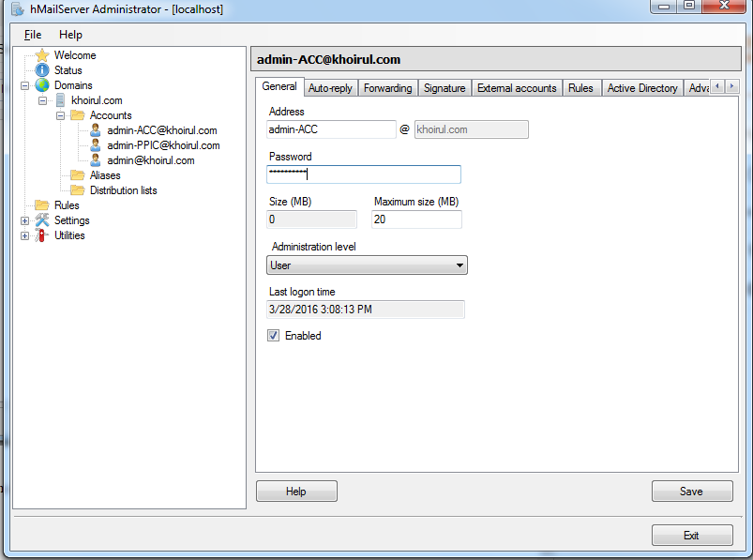753x560 pixels.
Task: Select the Distribution lists tree item
Action: 124,190
